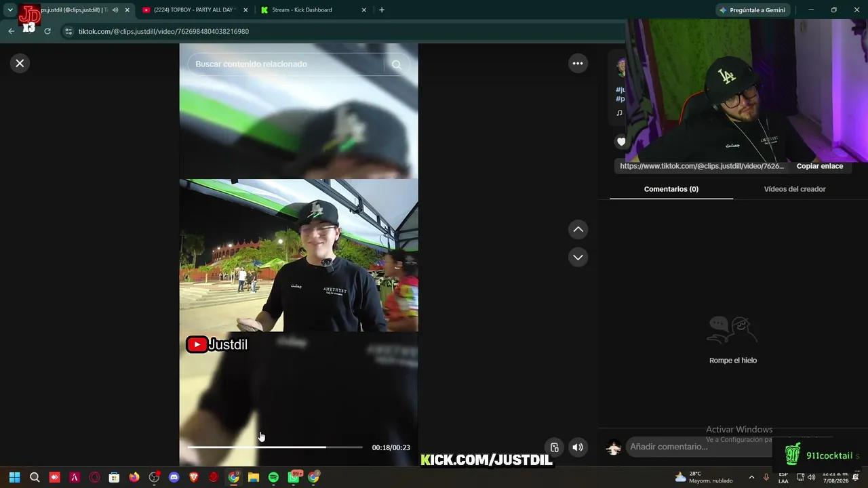Open the weather widget showing 28°C
Viewport: 868px width, 488px height.
[x=703, y=477]
